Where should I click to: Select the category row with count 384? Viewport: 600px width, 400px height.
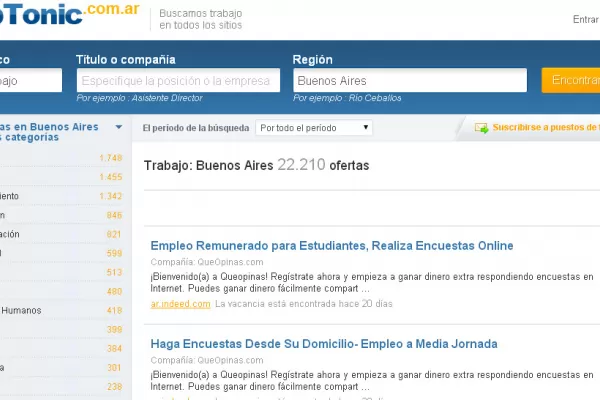[x=61, y=348]
